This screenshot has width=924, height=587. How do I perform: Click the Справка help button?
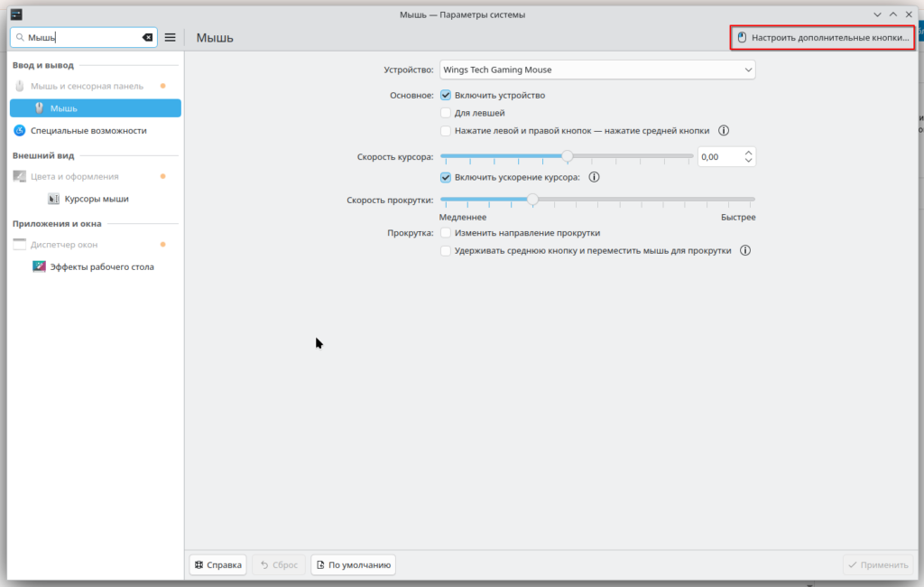pos(217,565)
